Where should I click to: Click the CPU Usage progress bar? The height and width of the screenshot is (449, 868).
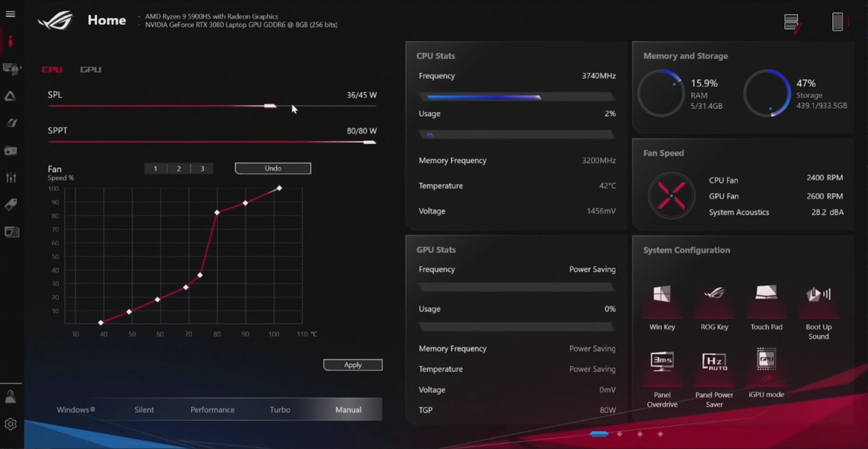(x=517, y=135)
